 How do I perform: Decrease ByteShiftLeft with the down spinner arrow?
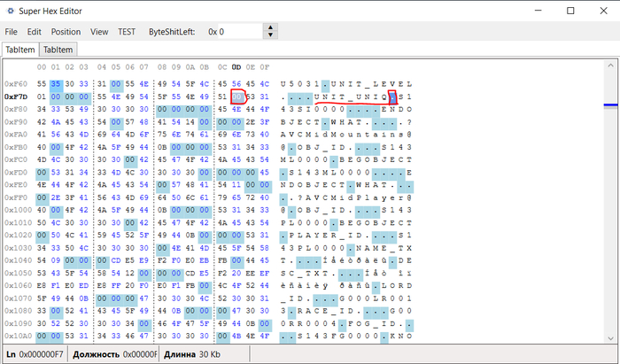coord(272,35)
